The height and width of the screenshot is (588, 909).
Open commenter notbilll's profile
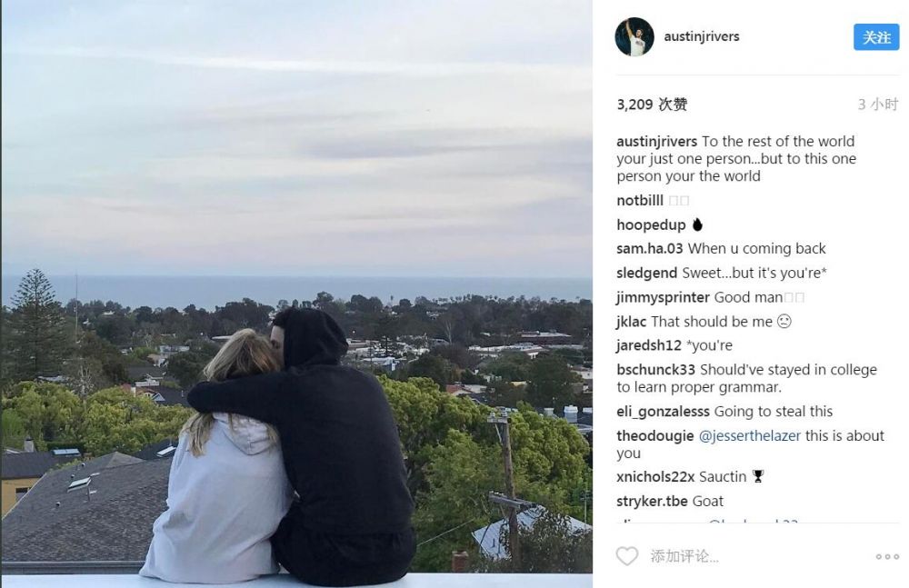pyautogui.click(x=639, y=201)
